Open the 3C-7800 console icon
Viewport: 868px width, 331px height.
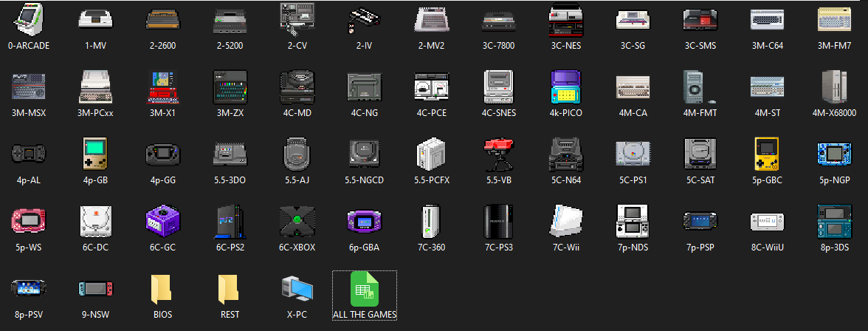coord(498,21)
